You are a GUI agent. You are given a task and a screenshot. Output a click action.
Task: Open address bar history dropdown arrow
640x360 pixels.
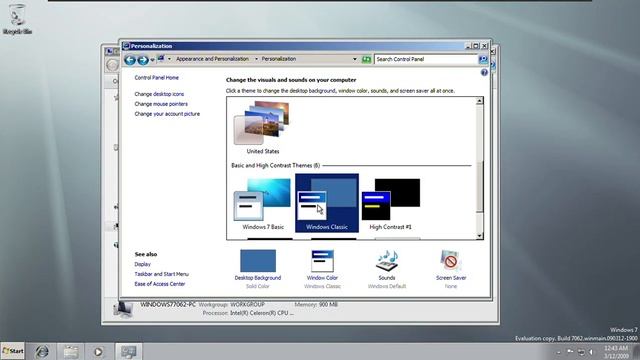[355, 59]
